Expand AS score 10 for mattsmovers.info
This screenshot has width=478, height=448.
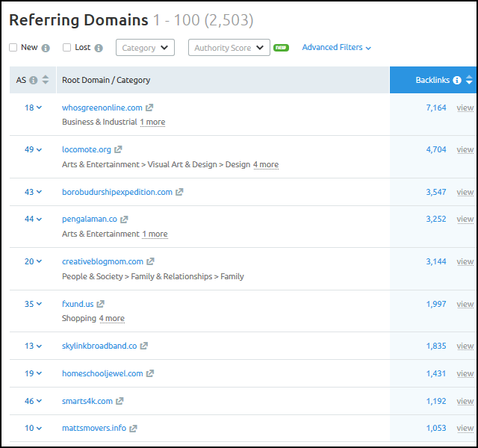(x=33, y=428)
